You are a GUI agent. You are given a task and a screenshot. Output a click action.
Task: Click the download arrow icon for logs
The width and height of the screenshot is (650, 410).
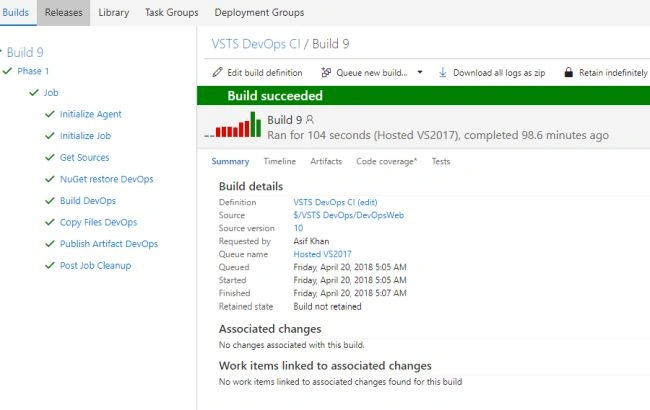point(443,73)
